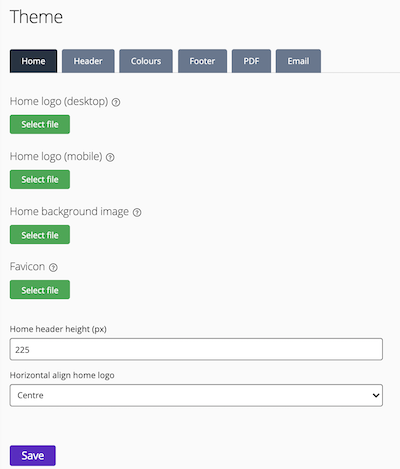Upload Favicon via Select file button
Screen dimensions: 400x469
point(40,290)
